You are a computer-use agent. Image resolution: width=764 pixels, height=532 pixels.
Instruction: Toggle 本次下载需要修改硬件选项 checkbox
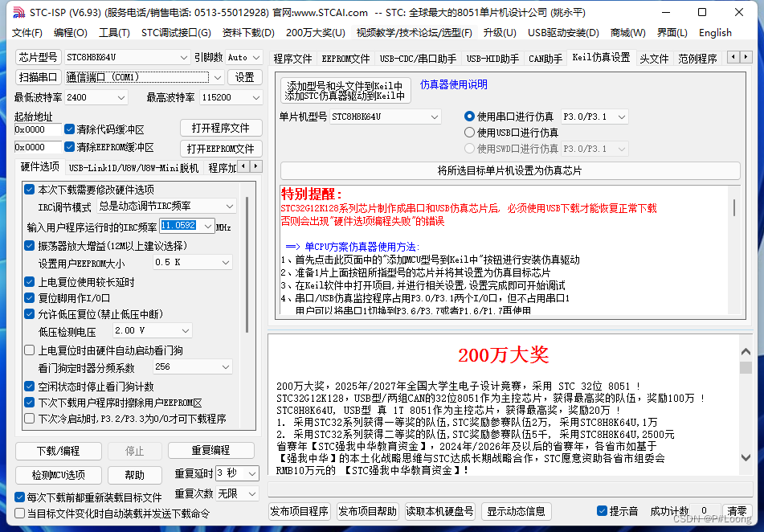pyautogui.click(x=29, y=190)
